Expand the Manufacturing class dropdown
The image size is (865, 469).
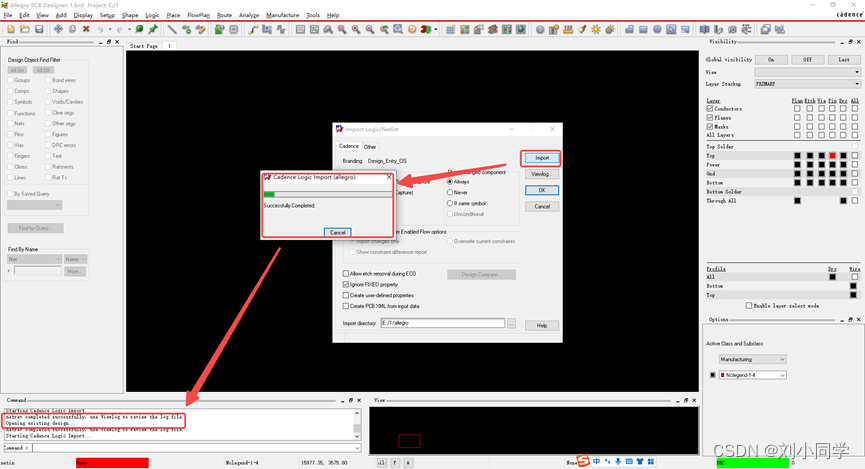(x=752, y=359)
